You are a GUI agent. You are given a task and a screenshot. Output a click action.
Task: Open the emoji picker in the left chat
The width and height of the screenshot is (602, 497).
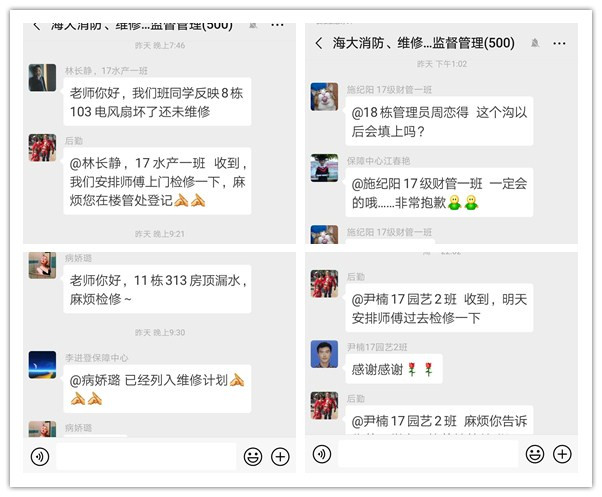click(253, 457)
